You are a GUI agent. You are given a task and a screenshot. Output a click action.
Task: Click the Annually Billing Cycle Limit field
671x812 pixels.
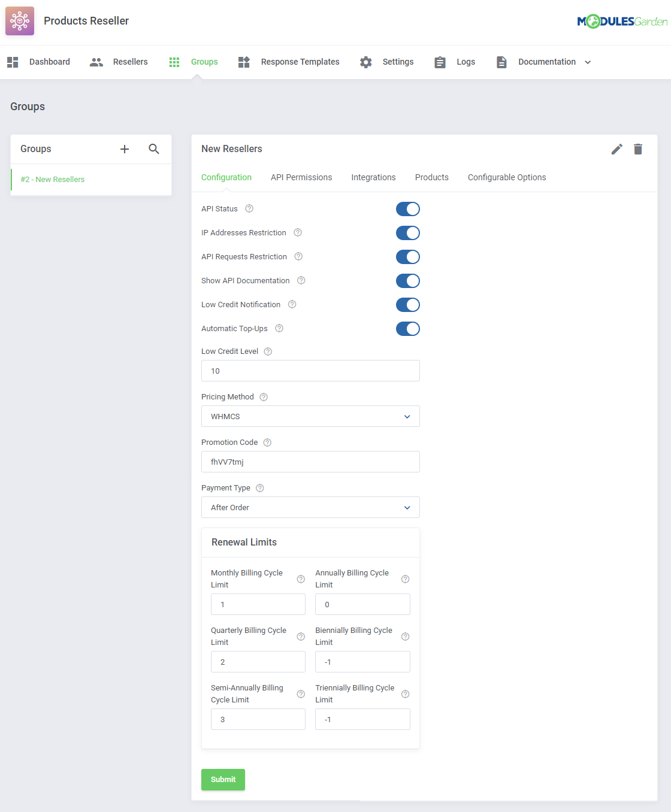point(362,604)
